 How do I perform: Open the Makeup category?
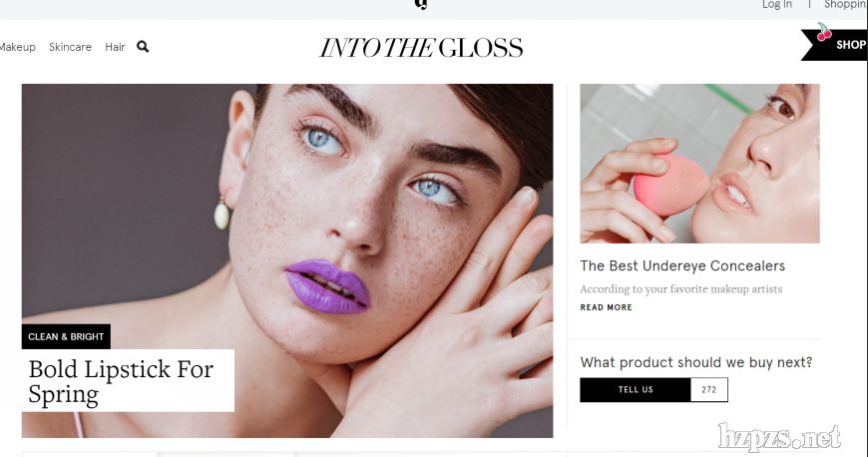pos(17,47)
